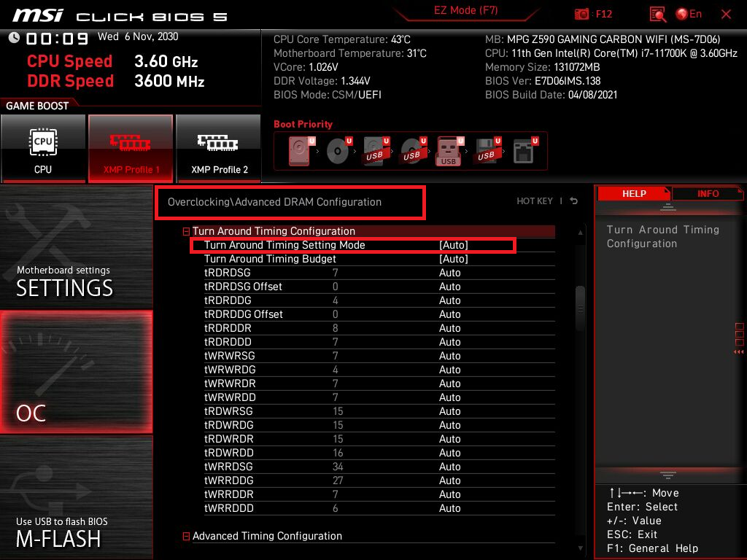Select the tWRWRSG timing row
Screen dimensions: 747x560
click(379, 356)
